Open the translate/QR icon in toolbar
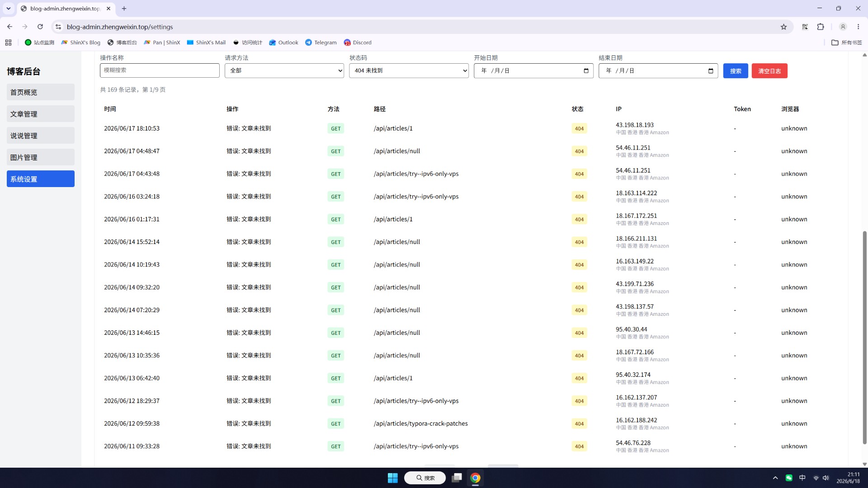This screenshot has height=488, width=868. tap(805, 27)
